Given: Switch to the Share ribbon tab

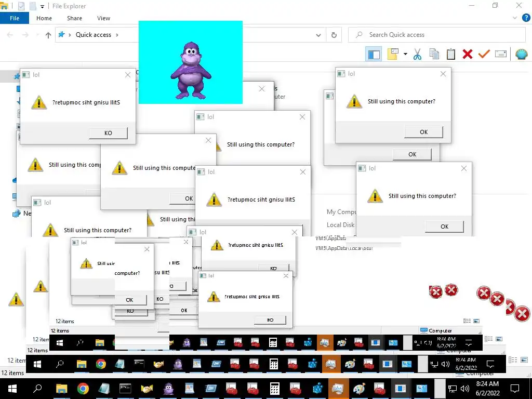Looking at the screenshot, I should click(74, 18).
